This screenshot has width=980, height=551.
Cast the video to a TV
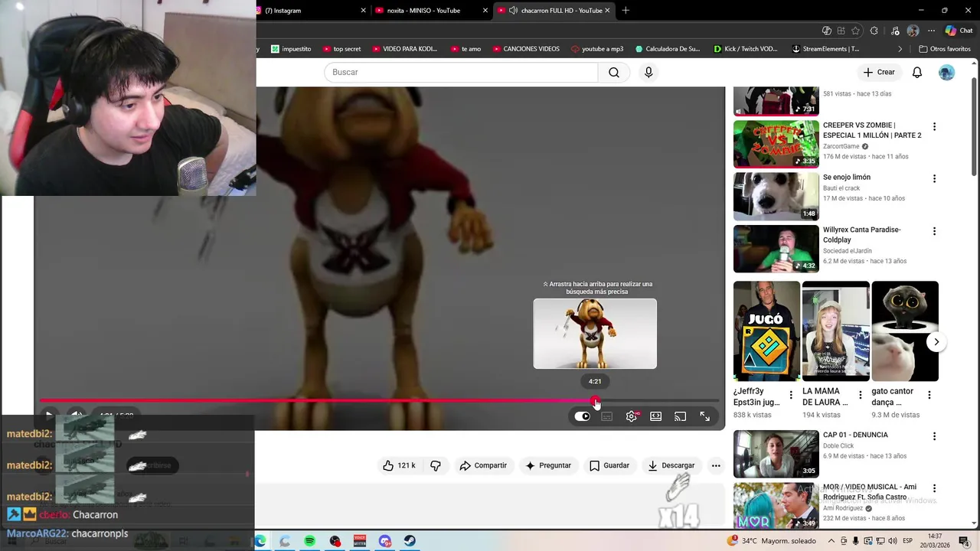click(680, 416)
